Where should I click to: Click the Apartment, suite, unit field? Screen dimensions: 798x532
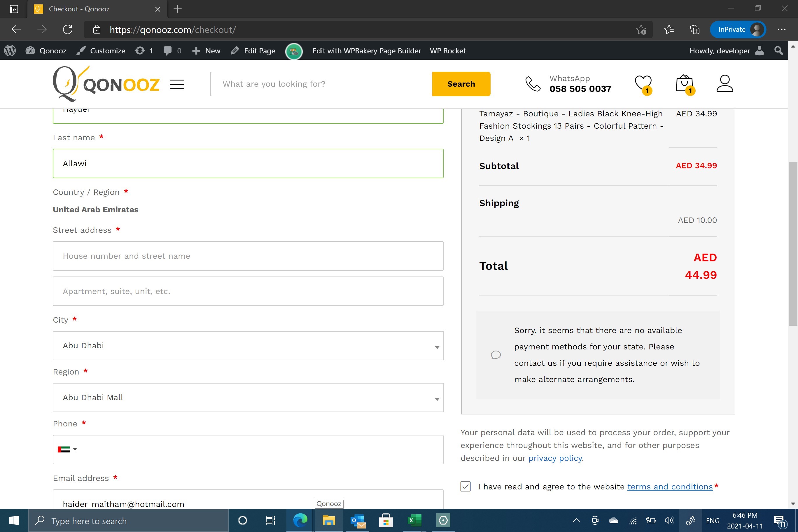coord(248,291)
